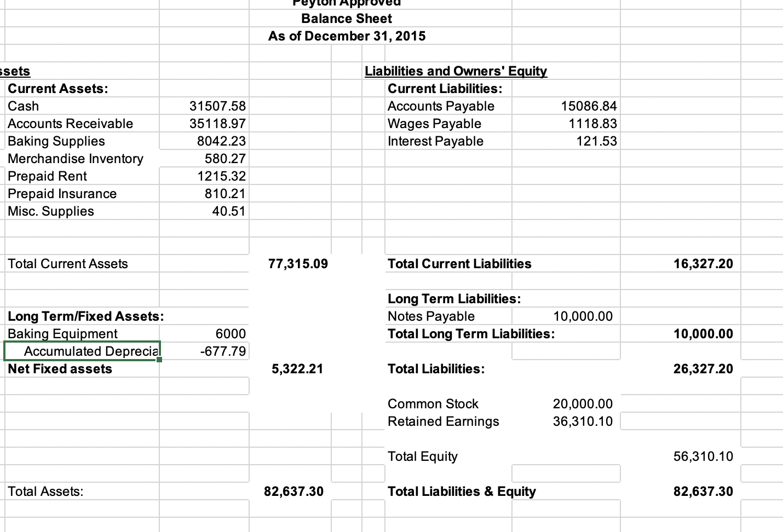The width and height of the screenshot is (783, 532).
Task: Select the value 26,327.20
Action: [704, 369]
